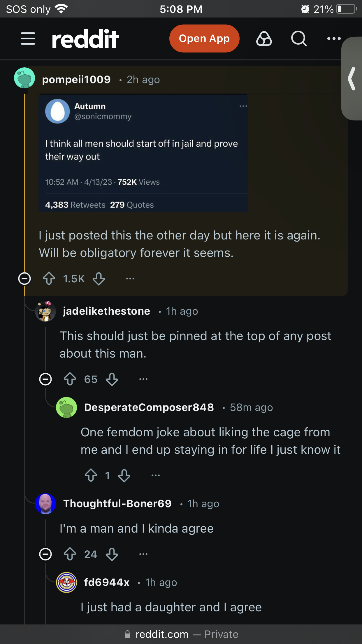This screenshot has width=362, height=644.
Task: Collapse jadelikethestone's comment thread
Action: (x=45, y=379)
